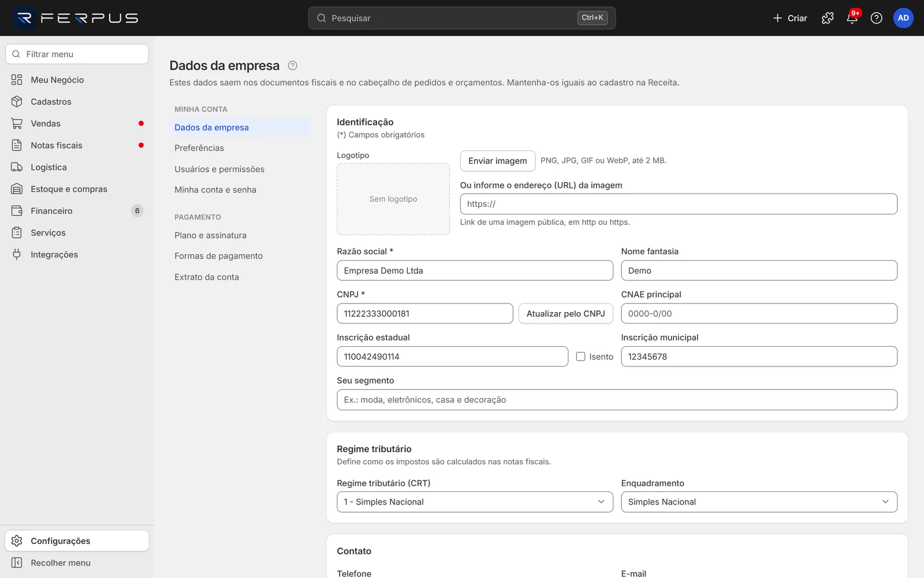Click the Vendas cart icon
Viewport: 924px width, 578px height.
[x=17, y=124]
